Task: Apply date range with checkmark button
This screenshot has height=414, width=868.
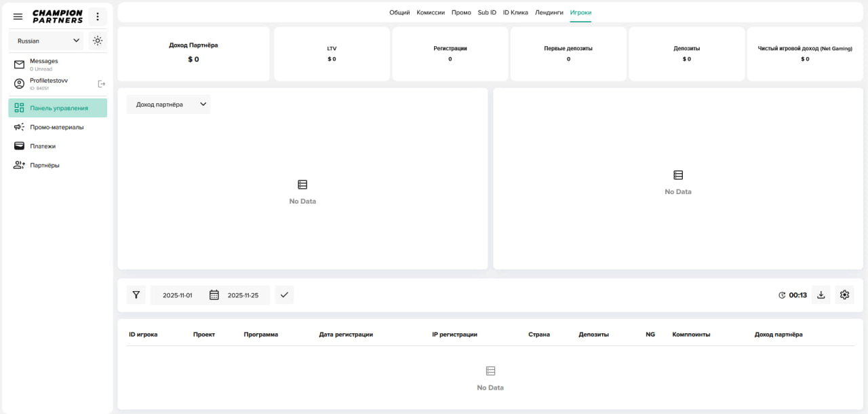Action: pyautogui.click(x=284, y=295)
